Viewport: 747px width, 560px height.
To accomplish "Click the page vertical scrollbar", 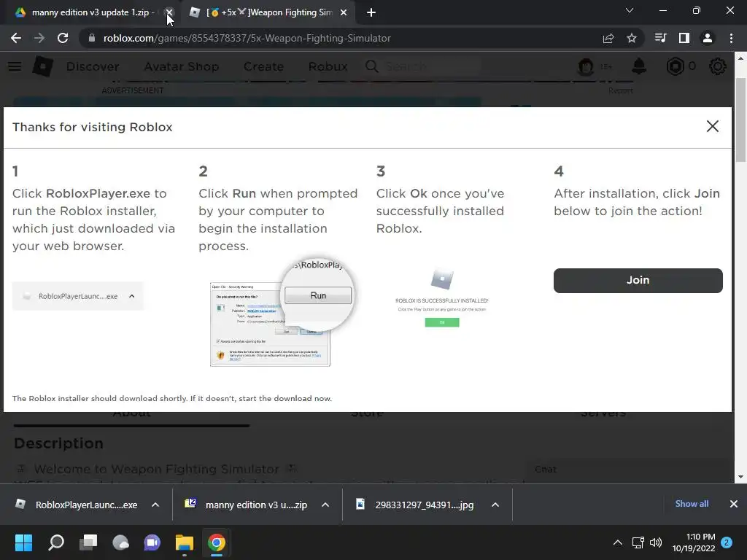I will (740, 119).
